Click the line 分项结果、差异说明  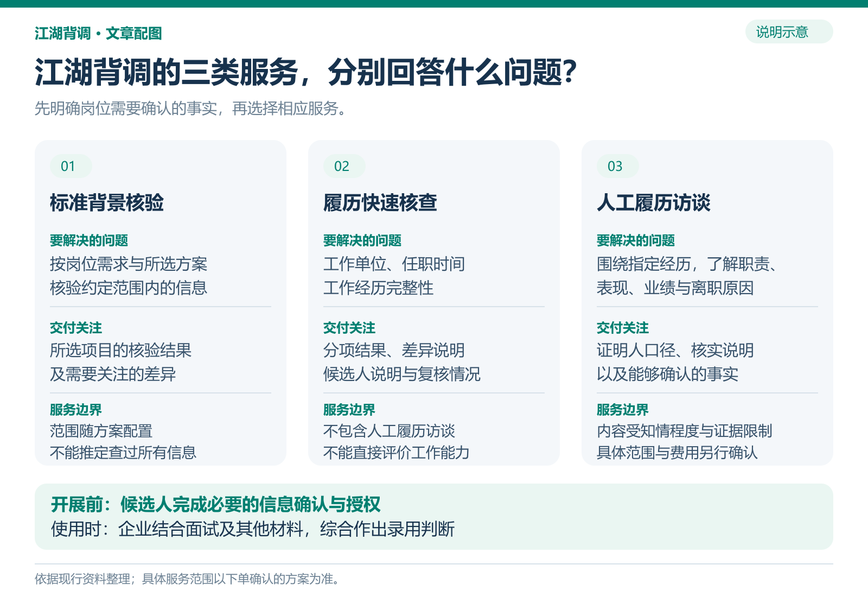394,351
